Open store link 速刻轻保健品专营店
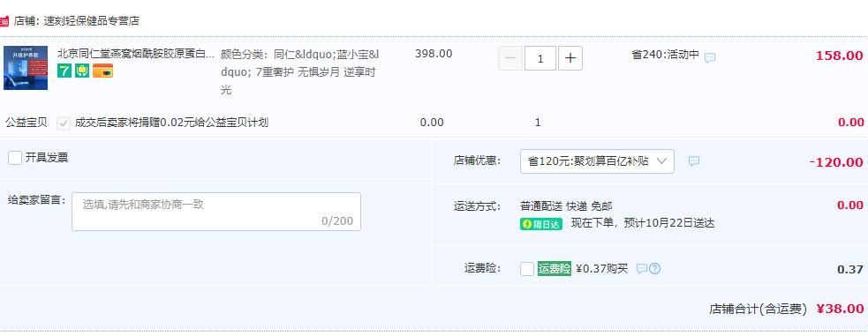This screenshot has height=336, width=868. [91, 21]
